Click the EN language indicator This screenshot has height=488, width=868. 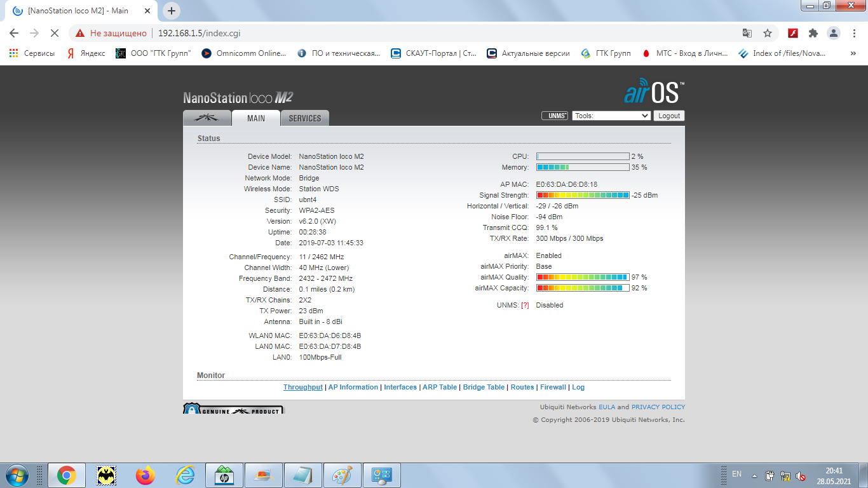(736, 474)
